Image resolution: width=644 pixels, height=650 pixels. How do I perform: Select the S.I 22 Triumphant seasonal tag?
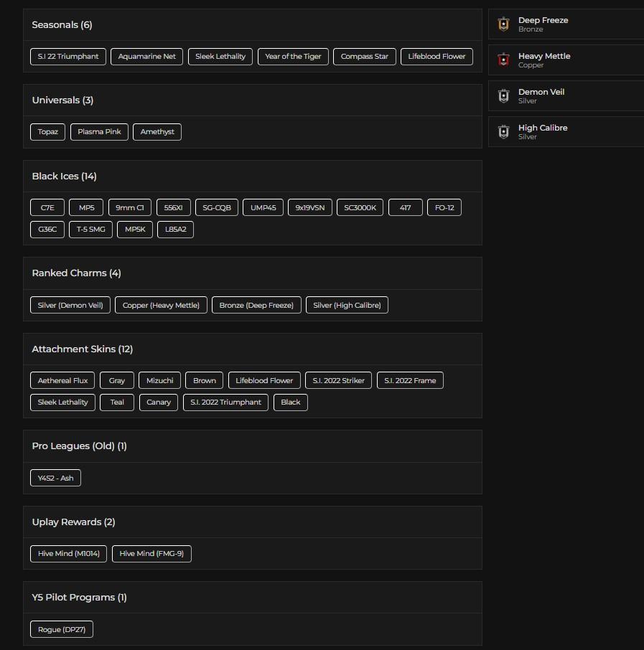point(68,57)
